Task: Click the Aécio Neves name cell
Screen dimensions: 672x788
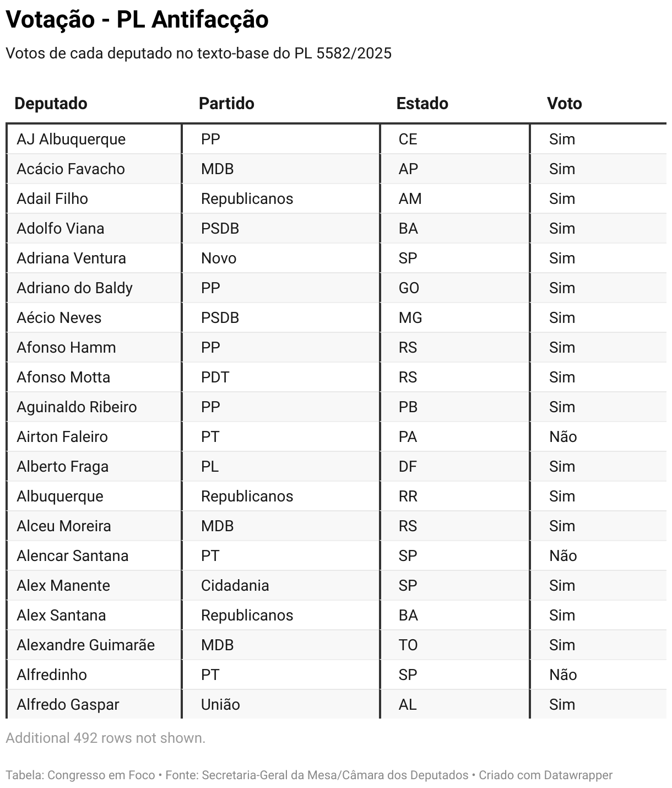Action: (59, 318)
